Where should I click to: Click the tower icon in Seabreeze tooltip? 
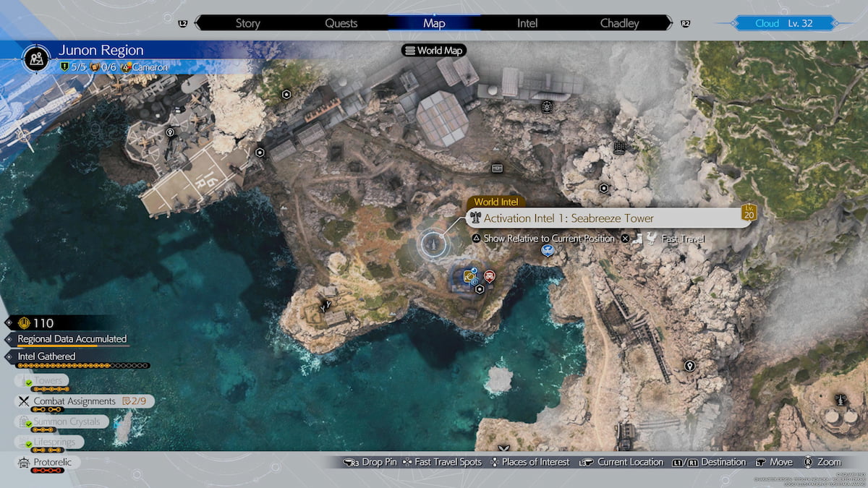[x=475, y=218]
